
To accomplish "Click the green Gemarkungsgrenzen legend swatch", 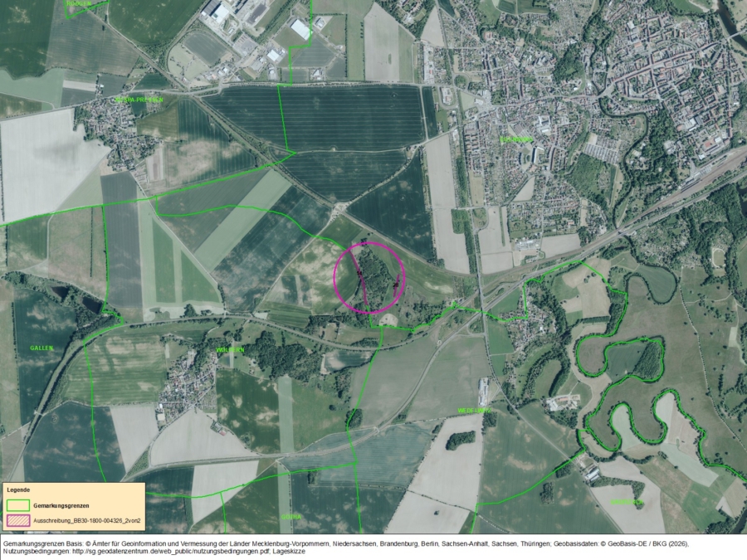I will pos(17,505).
